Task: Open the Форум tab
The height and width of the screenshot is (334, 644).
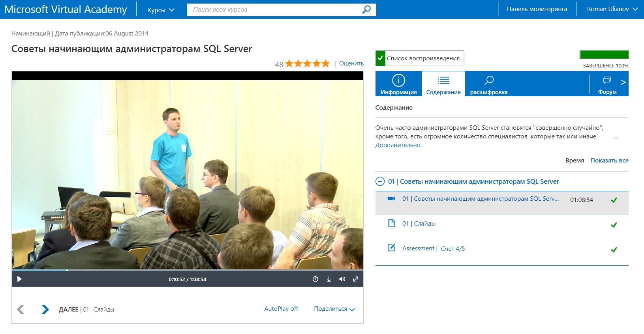Action: pyautogui.click(x=607, y=84)
